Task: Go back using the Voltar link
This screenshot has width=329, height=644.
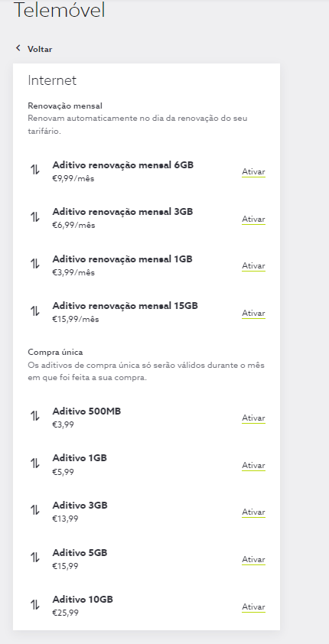Action: [x=40, y=49]
